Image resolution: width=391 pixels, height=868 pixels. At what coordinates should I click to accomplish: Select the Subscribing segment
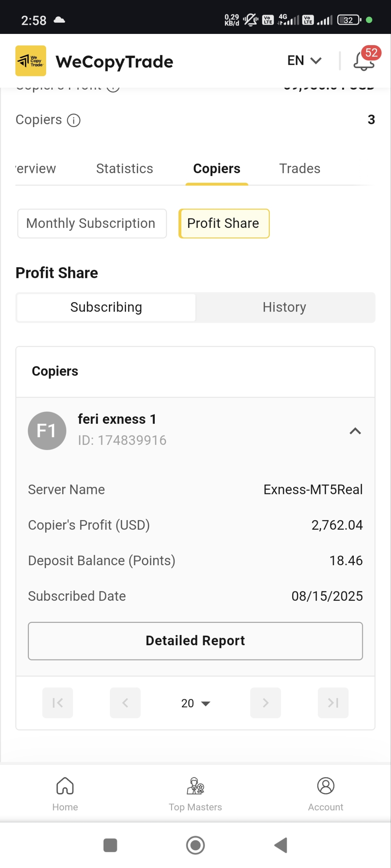(106, 307)
